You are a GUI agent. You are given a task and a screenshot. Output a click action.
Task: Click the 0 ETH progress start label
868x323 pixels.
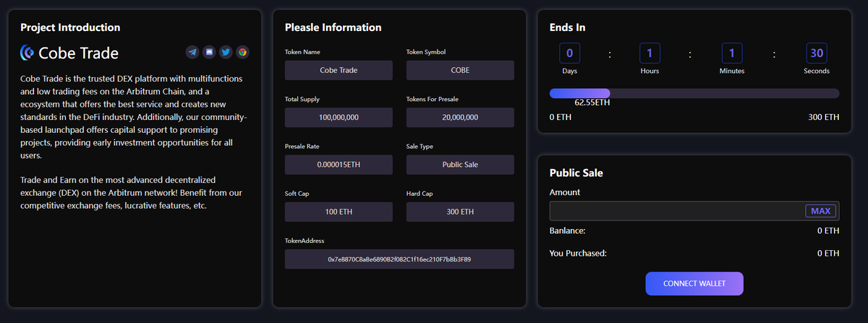561,117
